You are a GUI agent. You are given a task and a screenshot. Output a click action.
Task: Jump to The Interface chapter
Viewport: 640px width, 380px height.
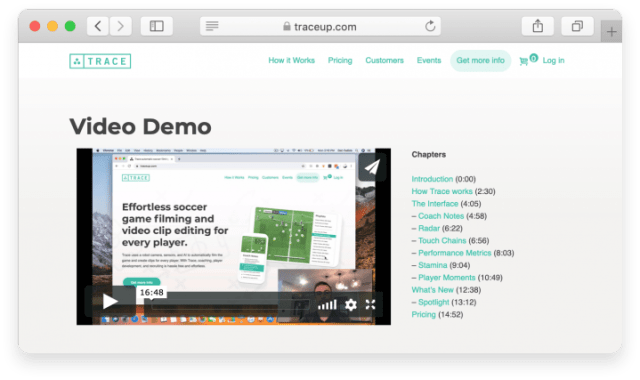[x=435, y=203]
